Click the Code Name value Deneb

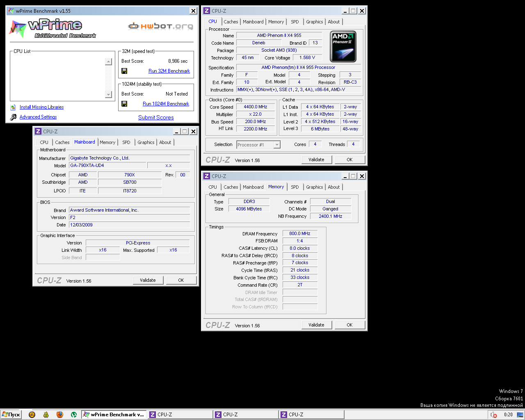point(259,43)
